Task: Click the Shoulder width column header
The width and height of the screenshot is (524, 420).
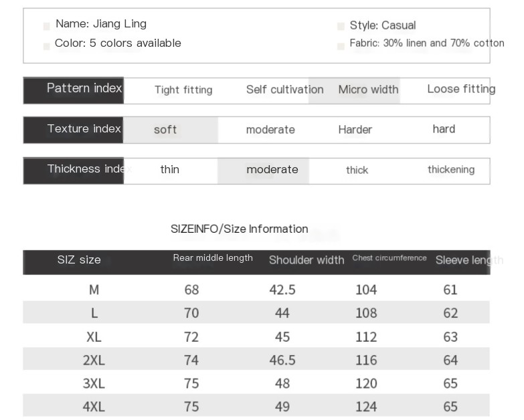Action: 307,260
